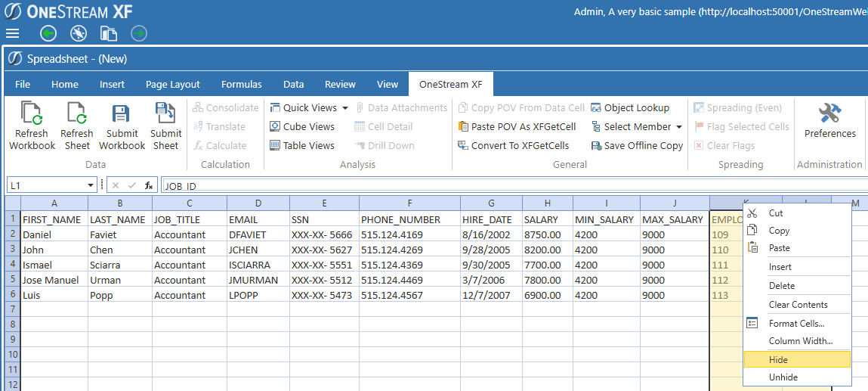Click the Calculate button
868x391 pixels.
point(220,146)
